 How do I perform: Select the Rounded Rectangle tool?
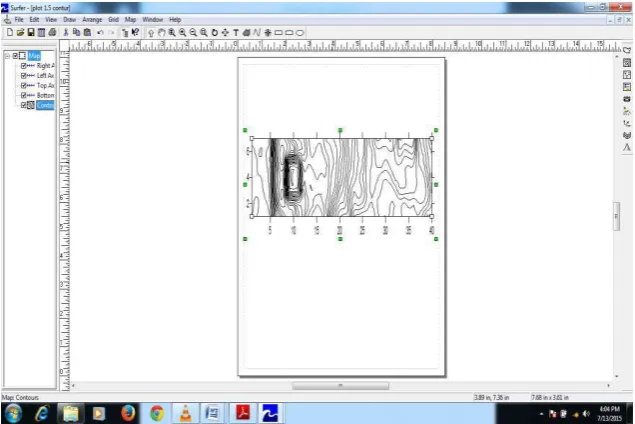pyautogui.click(x=289, y=33)
